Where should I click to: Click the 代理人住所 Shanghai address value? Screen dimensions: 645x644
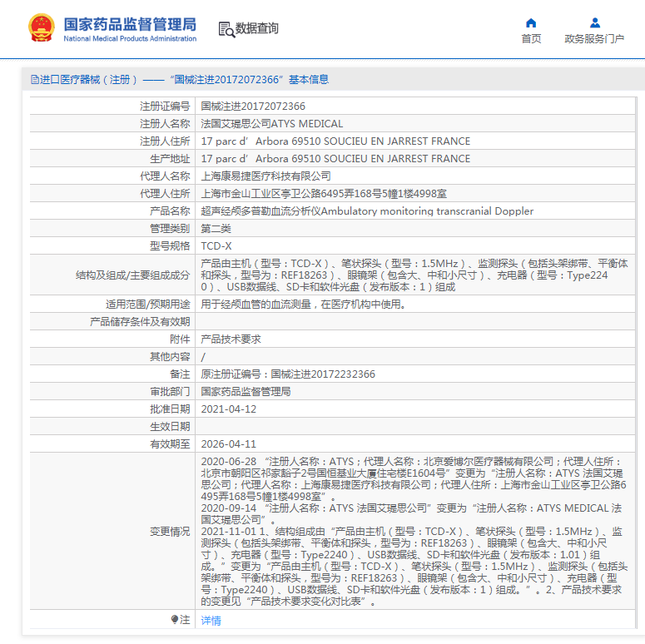(x=324, y=193)
